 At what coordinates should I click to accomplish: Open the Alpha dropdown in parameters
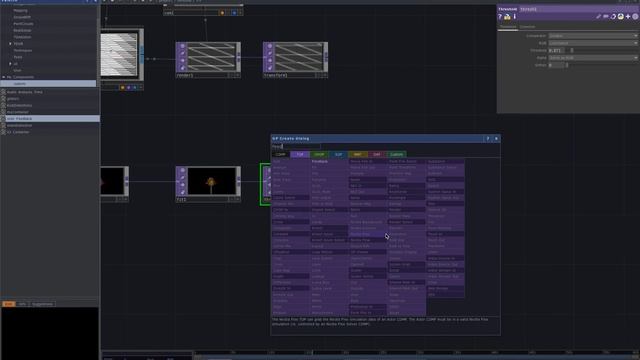tap(593, 58)
